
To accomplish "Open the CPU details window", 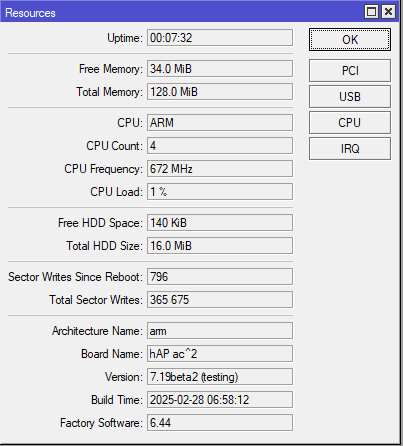I will coord(350,122).
